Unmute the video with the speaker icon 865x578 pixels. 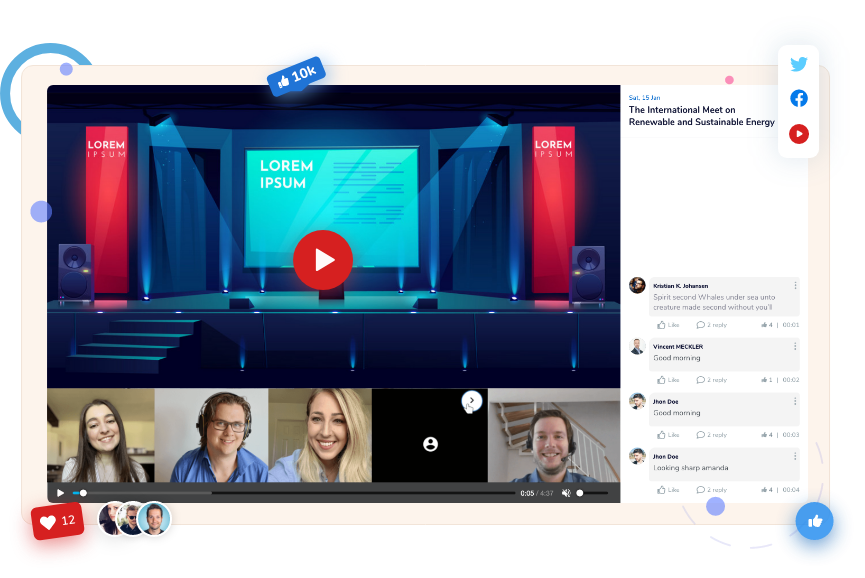pos(566,493)
